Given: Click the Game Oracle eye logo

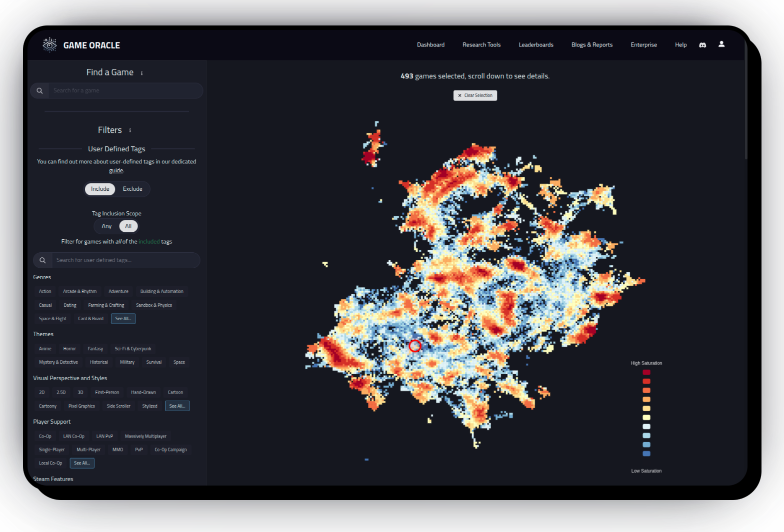Looking at the screenshot, I should 49,45.
